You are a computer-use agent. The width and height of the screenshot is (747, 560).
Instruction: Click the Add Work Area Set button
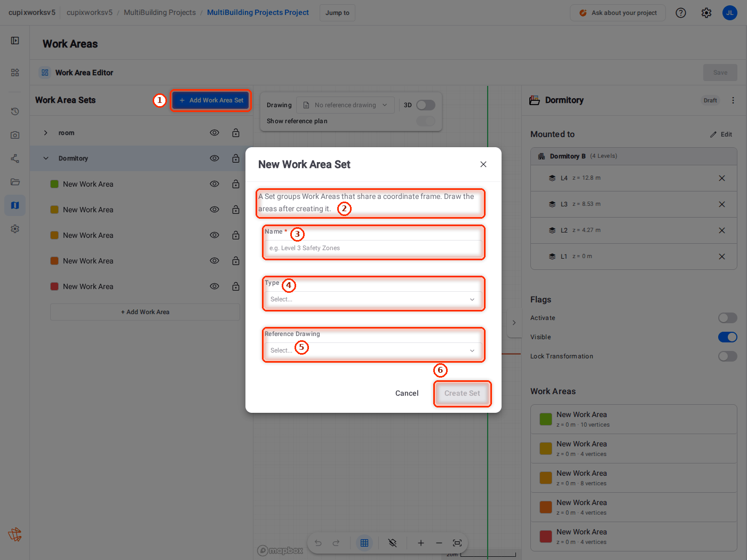point(211,100)
